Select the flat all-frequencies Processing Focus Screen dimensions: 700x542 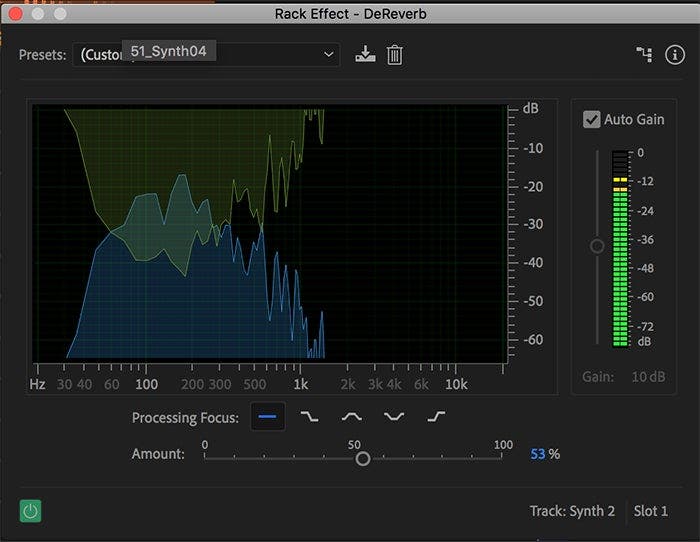[268, 417]
